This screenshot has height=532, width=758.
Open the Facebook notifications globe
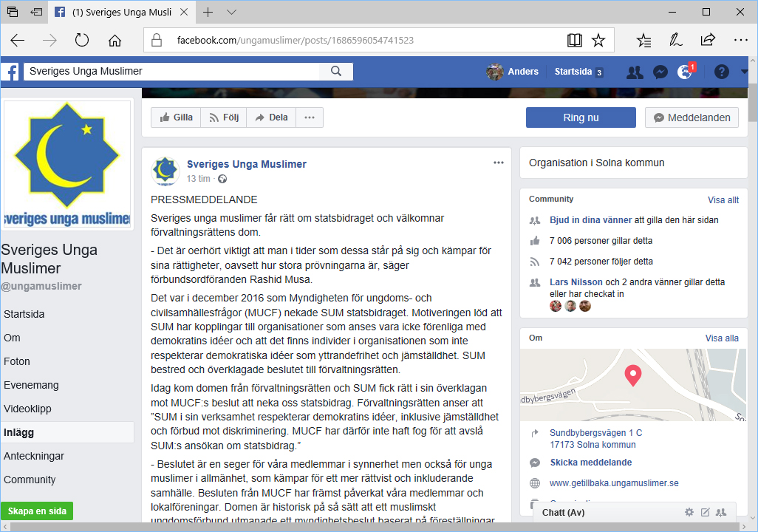pos(685,72)
